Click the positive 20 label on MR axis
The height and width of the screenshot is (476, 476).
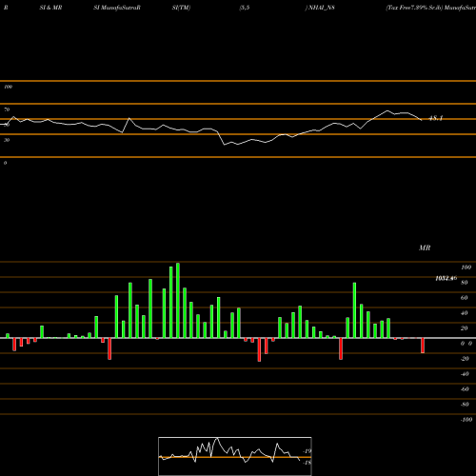coord(465,328)
